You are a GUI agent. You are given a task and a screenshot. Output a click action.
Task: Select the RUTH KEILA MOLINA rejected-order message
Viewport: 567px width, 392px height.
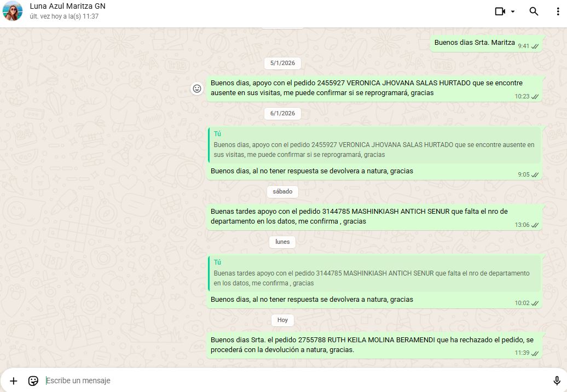pyautogui.click(x=372, y=345)
